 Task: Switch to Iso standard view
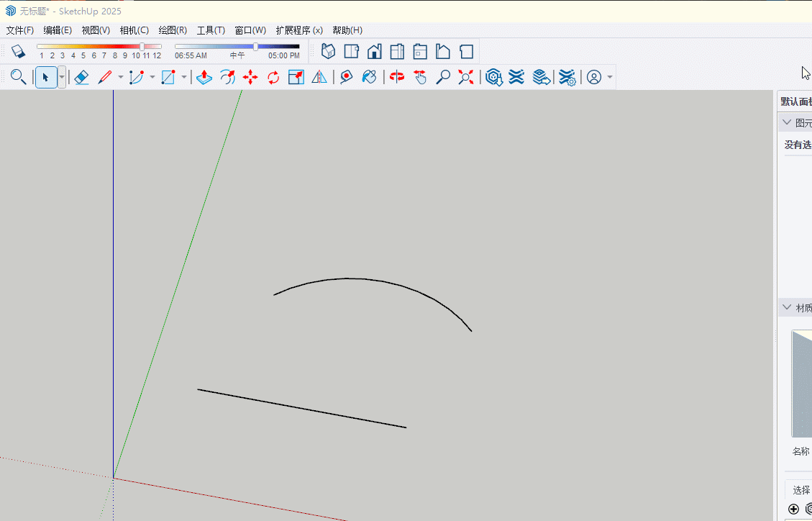tap(328, 51)
